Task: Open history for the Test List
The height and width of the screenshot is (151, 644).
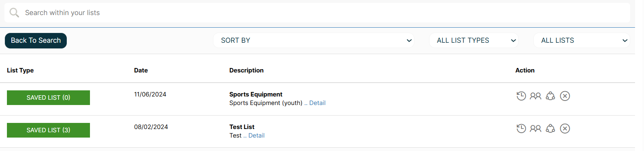Action: click(x=521, y=129)
